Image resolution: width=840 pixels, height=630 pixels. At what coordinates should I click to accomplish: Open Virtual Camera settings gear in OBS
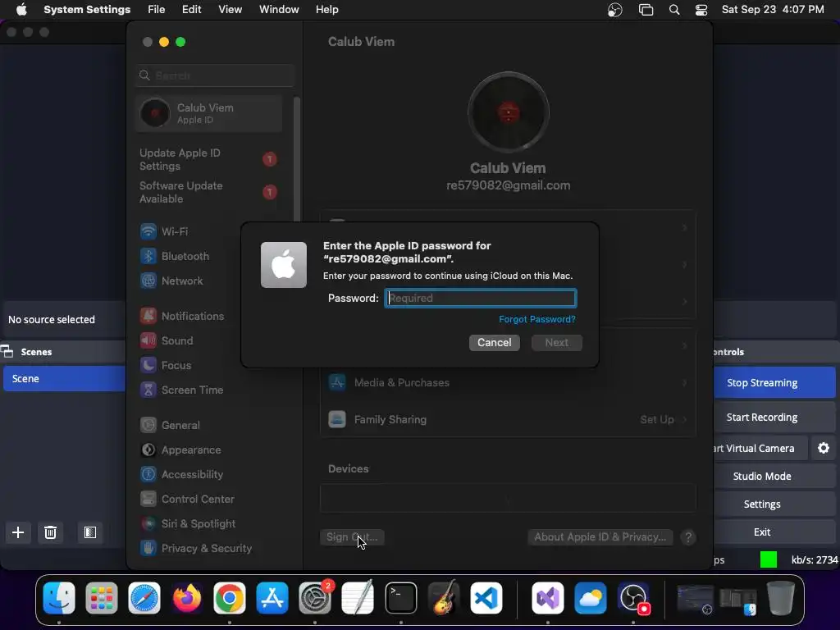(x=824, y=448)
